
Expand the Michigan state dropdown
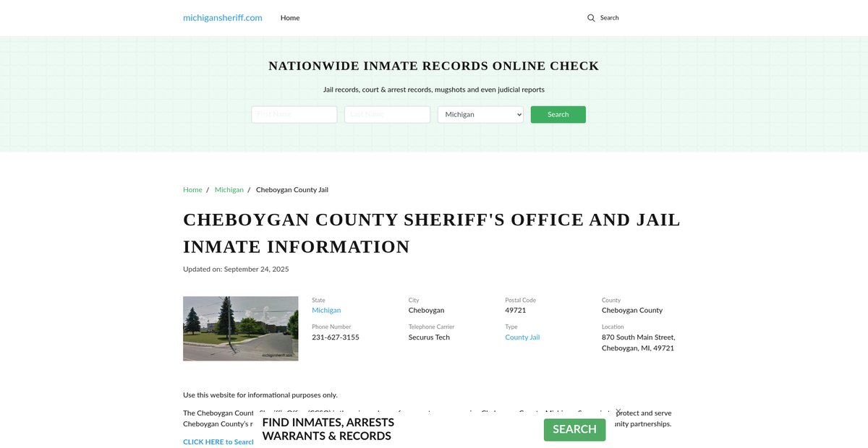click(x=480, y=114)
